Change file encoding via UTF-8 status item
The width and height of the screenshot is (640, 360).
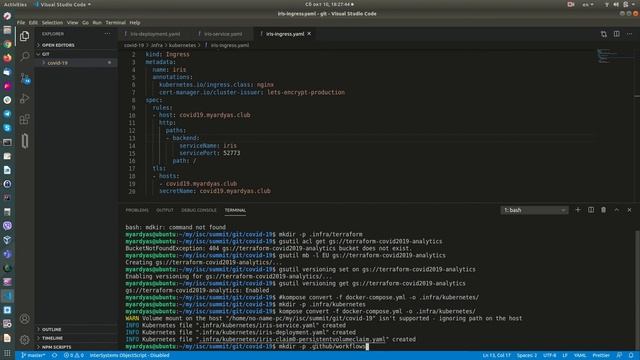click(x=549, y=356)
